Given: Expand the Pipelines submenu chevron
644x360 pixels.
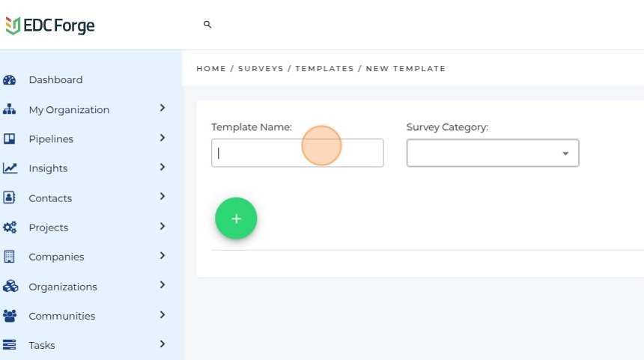Looking at the screenshot, I should click(162, 138).
